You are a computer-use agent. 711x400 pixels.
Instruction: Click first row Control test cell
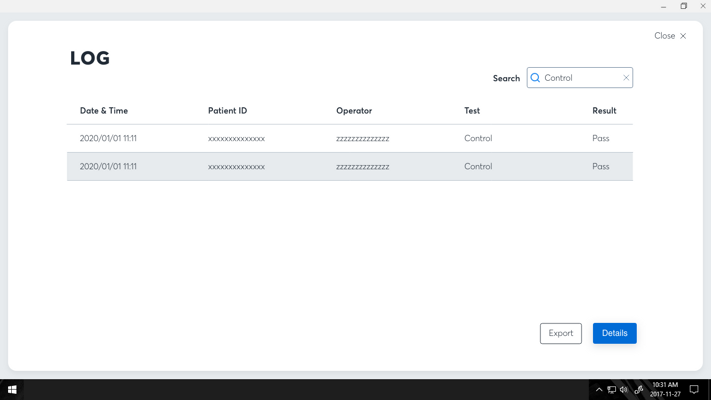coord(478,138)
